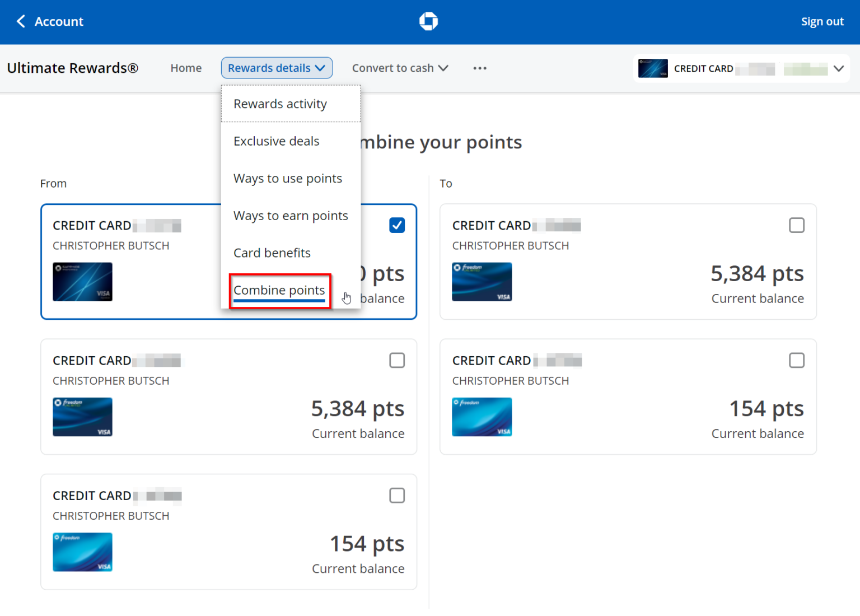This screenshot has width=860, height=616.
Task: Click the back arrow next to Account
Action: [21, 21]
